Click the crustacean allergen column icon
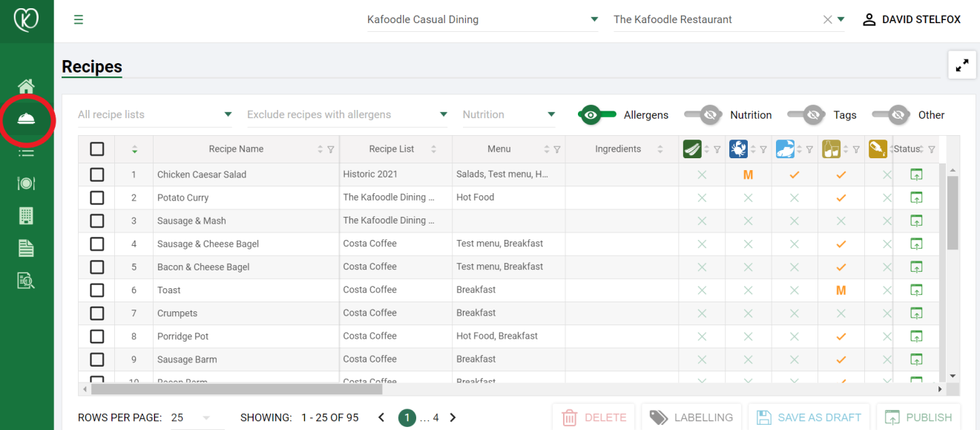The height and width of the screenshot is (430, 980). tap(738, 149)
